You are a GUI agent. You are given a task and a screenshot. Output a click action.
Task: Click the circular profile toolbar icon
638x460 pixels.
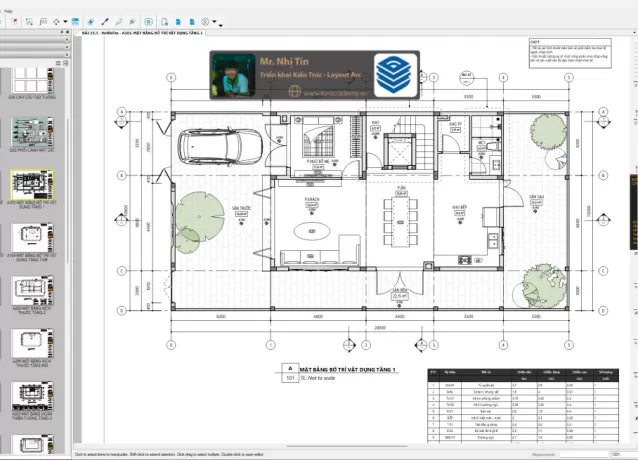point(205,22)
